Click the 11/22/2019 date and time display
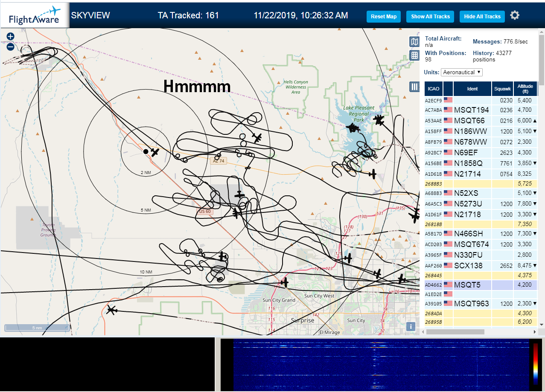545x392 pixels. click(300, 15)
